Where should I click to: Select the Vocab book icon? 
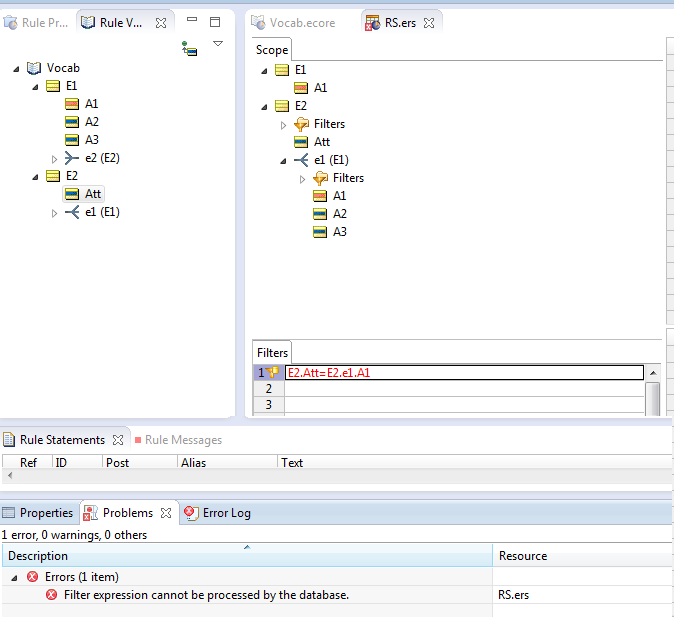pyautogui.click(x=34, y=68)
